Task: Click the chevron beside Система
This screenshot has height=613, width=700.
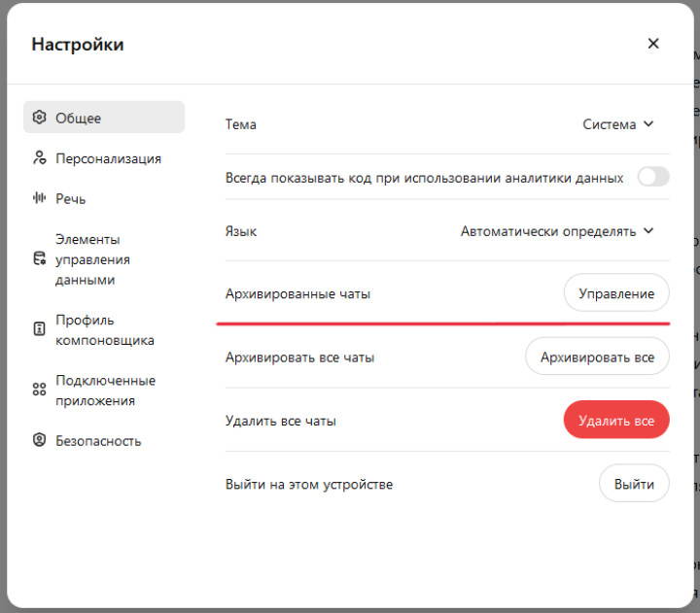Action: click(x=648, y=124)
